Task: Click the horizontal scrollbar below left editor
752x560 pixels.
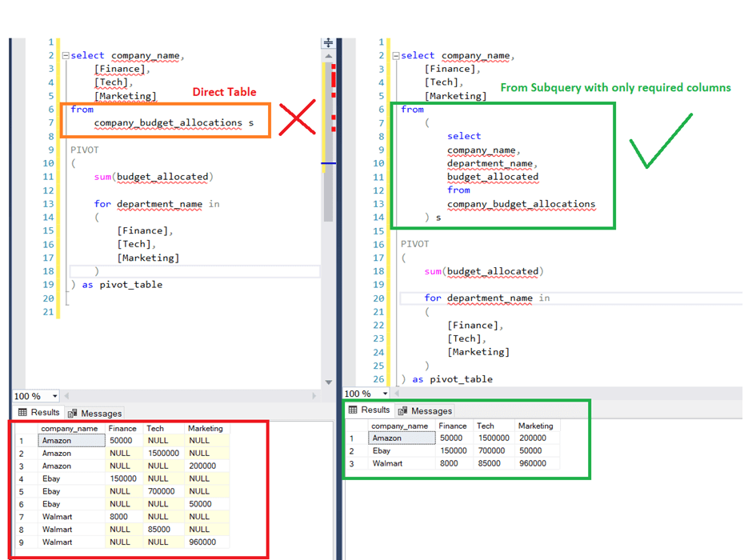Action: coord(192,394)
